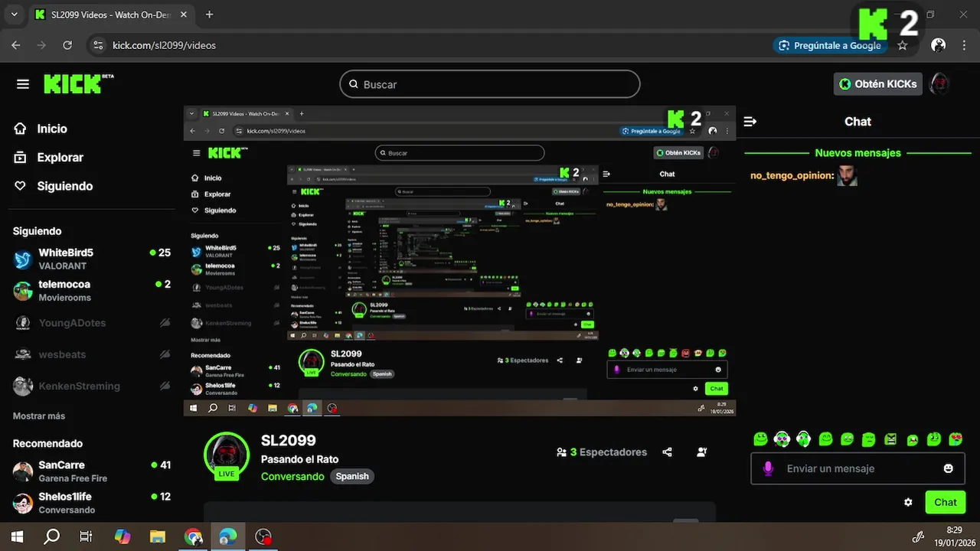Click the purple microphone icon in chat
Viewport: 980px width, 551px height.
point(768,468)
